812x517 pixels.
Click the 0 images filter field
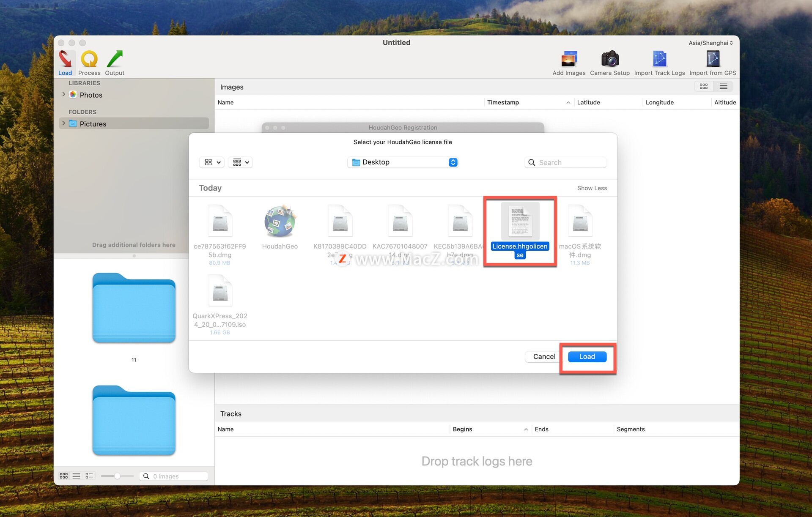(x=173, y=476)
